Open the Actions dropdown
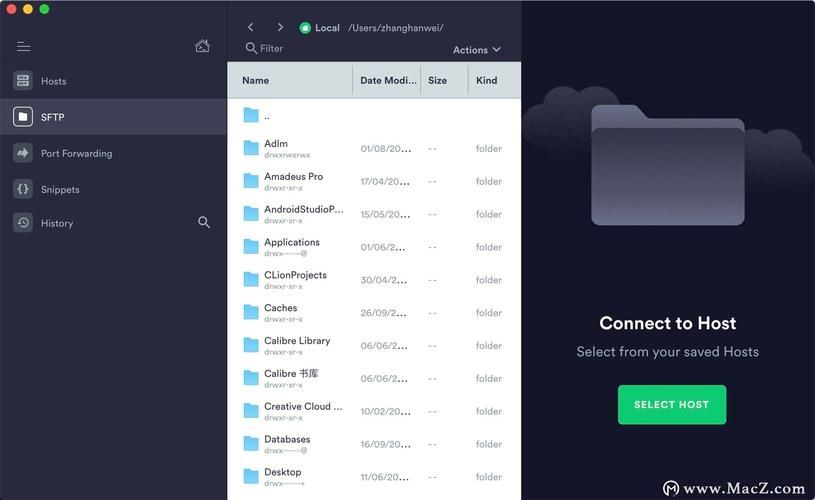 (477, 49)
